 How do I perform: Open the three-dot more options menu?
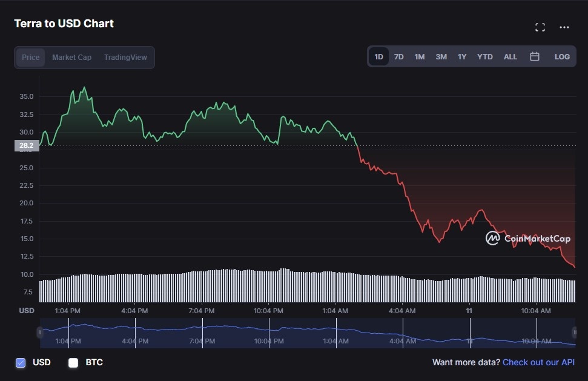point(564,27)
